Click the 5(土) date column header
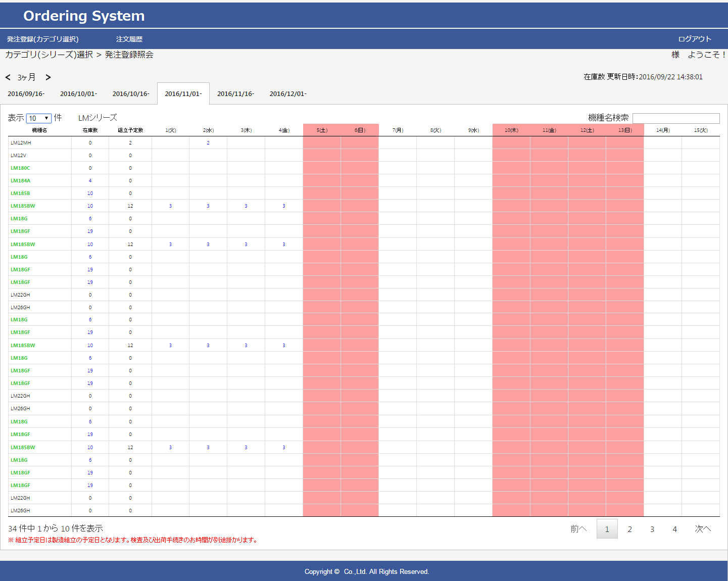 322,130
